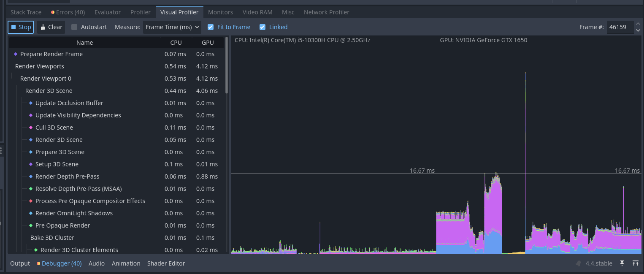
Task: Uncheck the Fit to Frame checkbox
Action: (211, 27)
